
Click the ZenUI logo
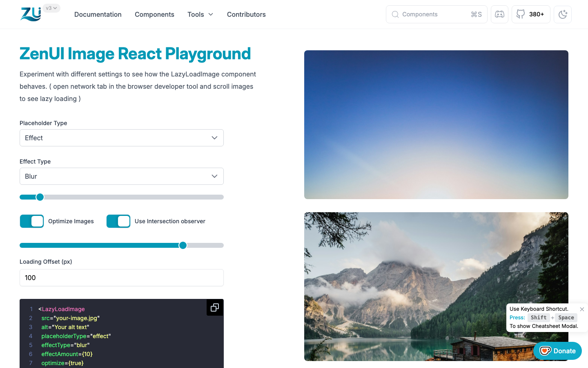click(x=31, y=14)
